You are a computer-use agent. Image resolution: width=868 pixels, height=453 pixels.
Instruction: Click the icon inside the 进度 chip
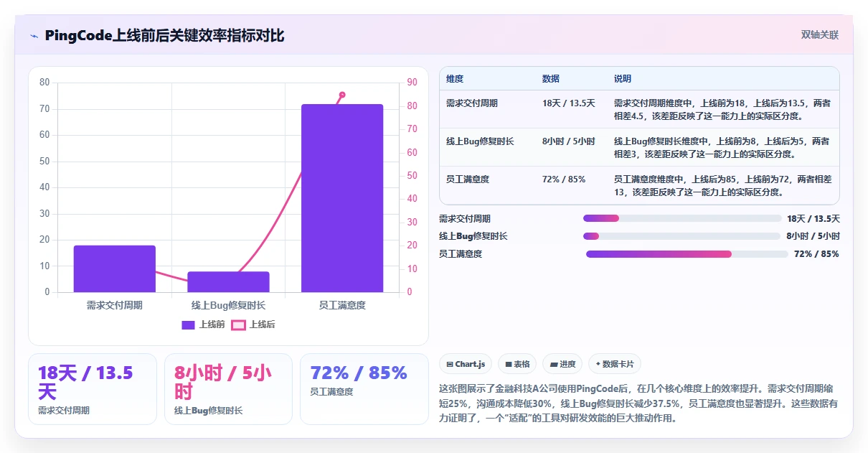tap(554, 364)
